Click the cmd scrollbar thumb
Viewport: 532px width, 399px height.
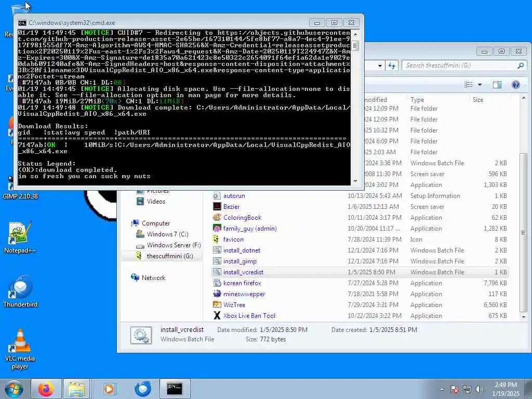pos(355,46)
